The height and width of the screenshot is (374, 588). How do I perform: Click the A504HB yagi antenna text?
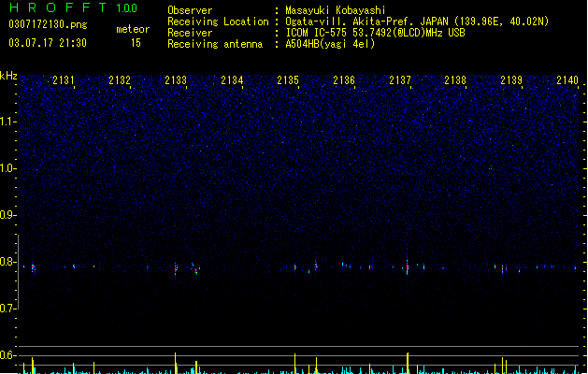330,44
